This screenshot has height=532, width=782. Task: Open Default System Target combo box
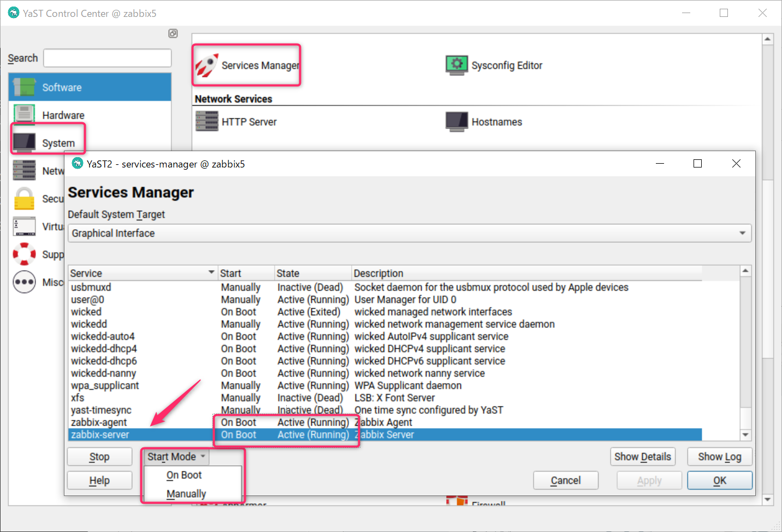pos(410,233)
